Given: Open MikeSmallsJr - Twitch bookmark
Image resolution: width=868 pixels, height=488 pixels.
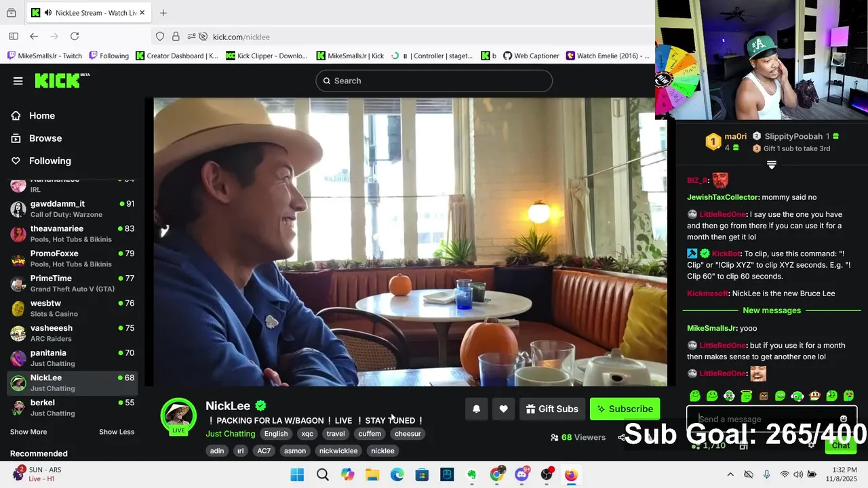Looking at the screenshot, I should pyautogui.click(x=45, y=56).
